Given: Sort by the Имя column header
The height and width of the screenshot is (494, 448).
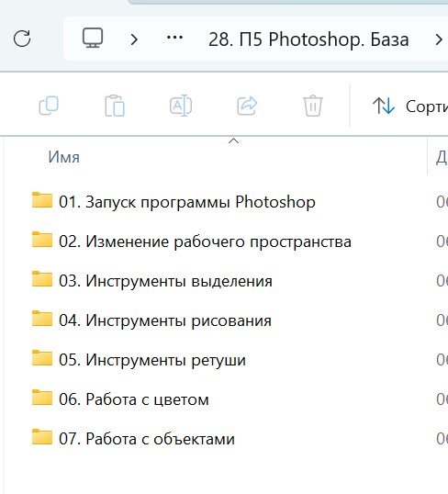Looking at the screenshot, I should click(x=64, y=157).
